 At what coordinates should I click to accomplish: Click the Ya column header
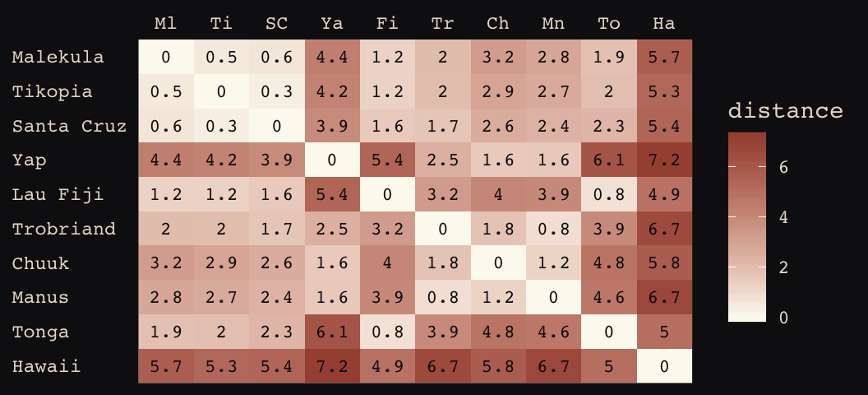click(x=332, y=23)
